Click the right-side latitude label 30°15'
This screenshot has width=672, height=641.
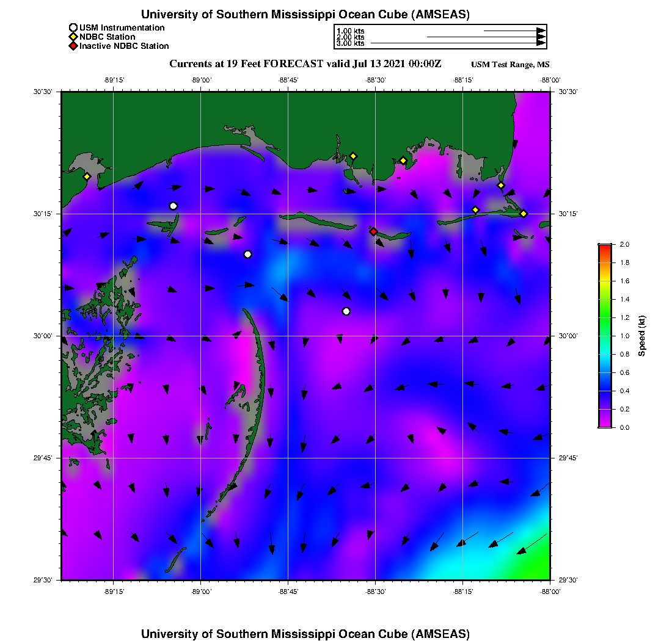click(x=568, y=214)
